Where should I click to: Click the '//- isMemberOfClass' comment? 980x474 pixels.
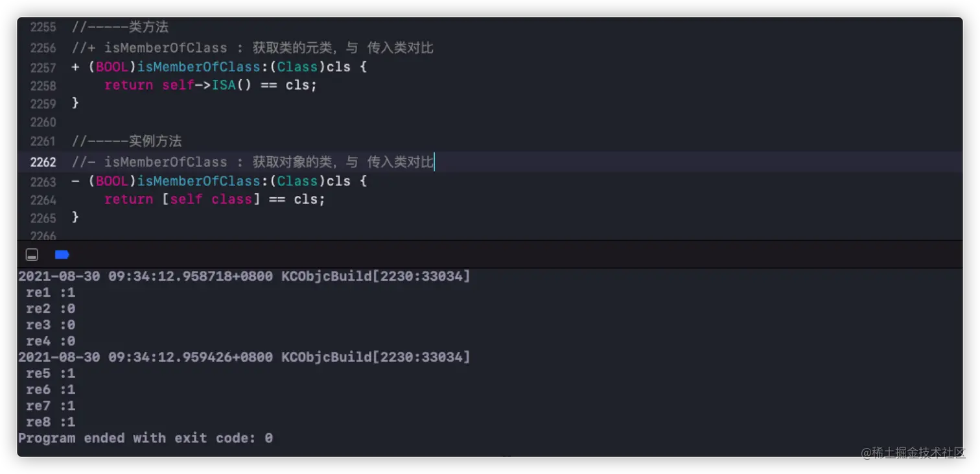252,162
